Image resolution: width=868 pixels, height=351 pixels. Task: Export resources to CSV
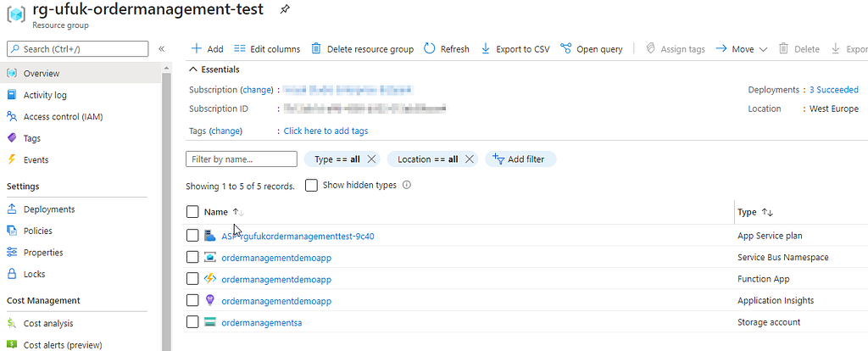[x=515, y=48]
